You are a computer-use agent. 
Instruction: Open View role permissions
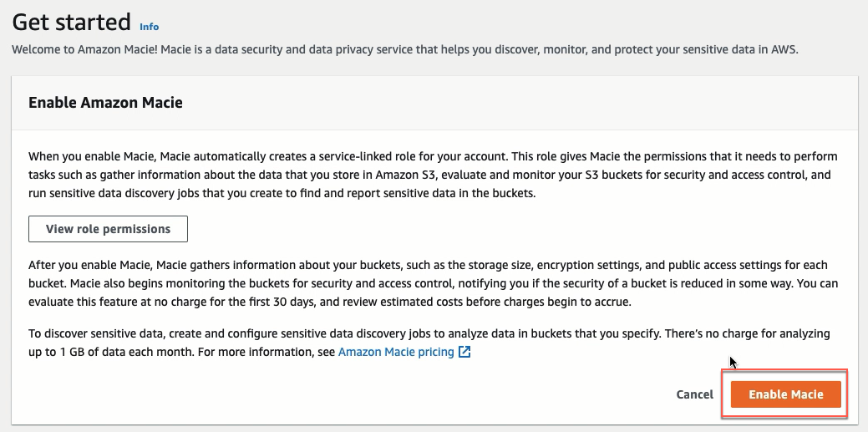click(x=108, y=229)
